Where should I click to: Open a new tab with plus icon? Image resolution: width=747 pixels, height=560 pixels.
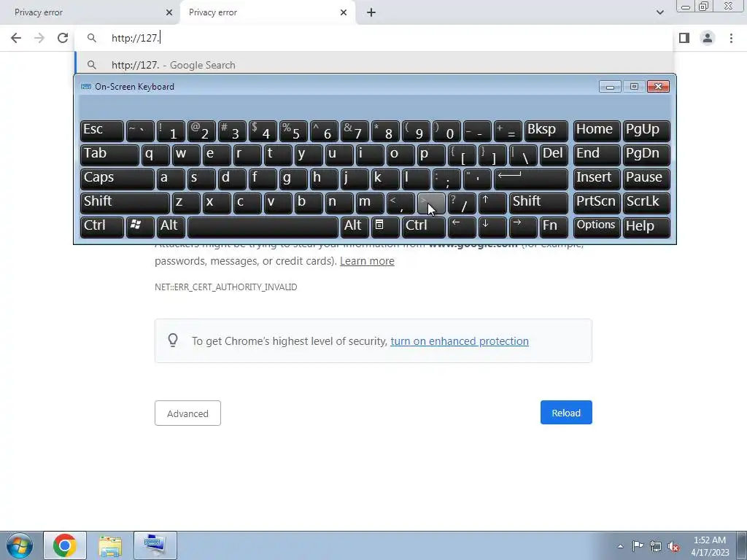[371, 12]
